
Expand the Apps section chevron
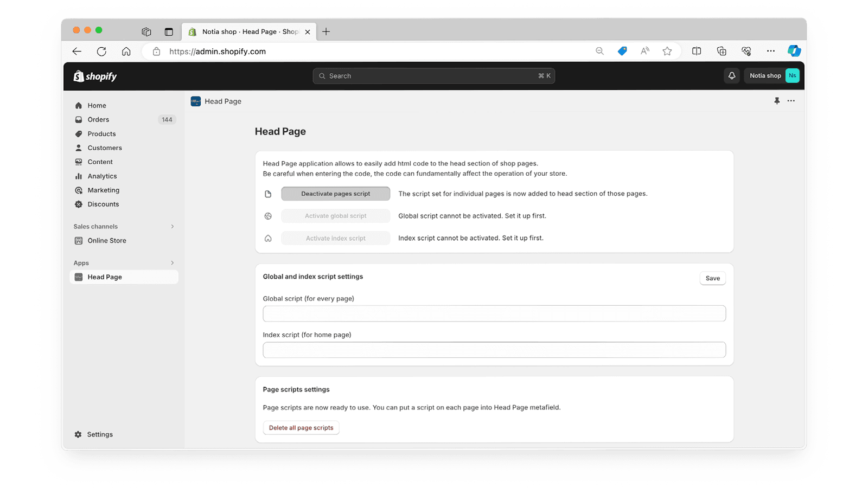[171, 262]
